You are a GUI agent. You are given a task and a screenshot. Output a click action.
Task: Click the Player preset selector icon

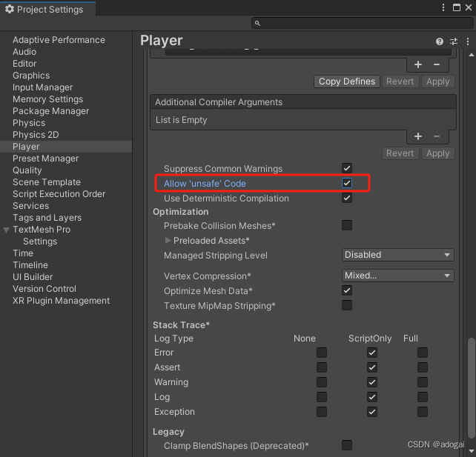coord(453,41)
